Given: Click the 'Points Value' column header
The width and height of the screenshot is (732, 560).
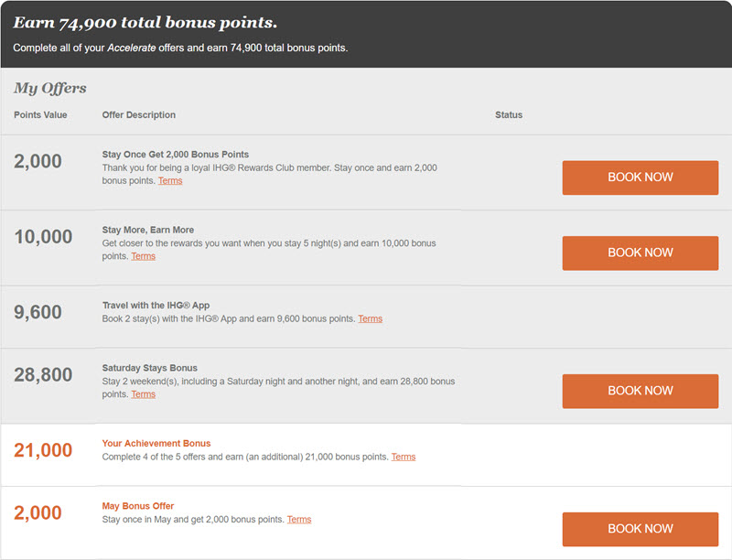Looking at the screenshot, I should [40, 115].
